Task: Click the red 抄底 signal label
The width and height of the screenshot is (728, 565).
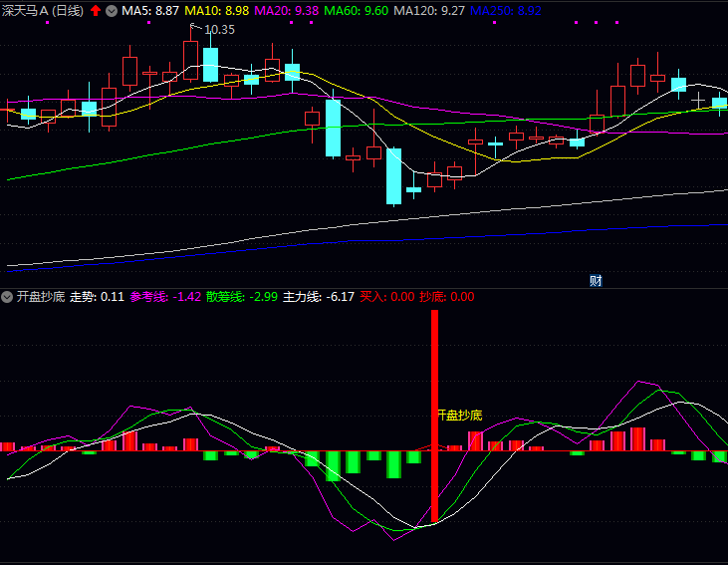Action: click(x=446, y=296)
